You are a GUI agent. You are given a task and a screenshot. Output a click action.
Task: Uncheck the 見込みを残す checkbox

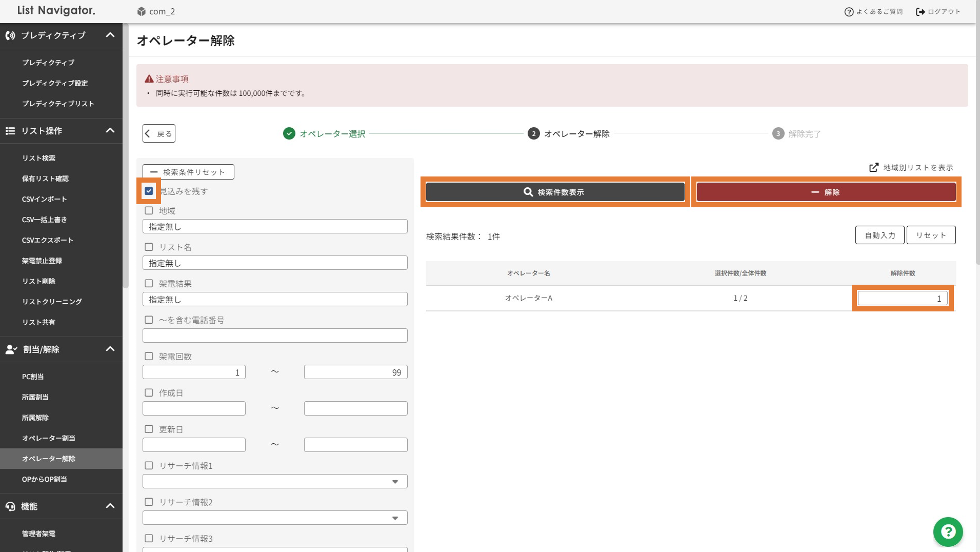click(x=149, y=191)
